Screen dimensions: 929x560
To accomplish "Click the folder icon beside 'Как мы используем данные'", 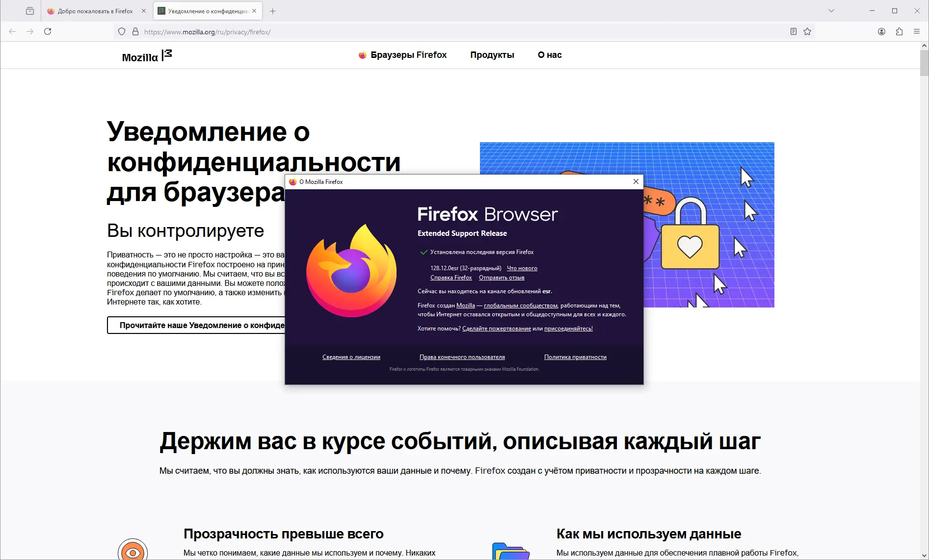I will (x=511, y=551).
